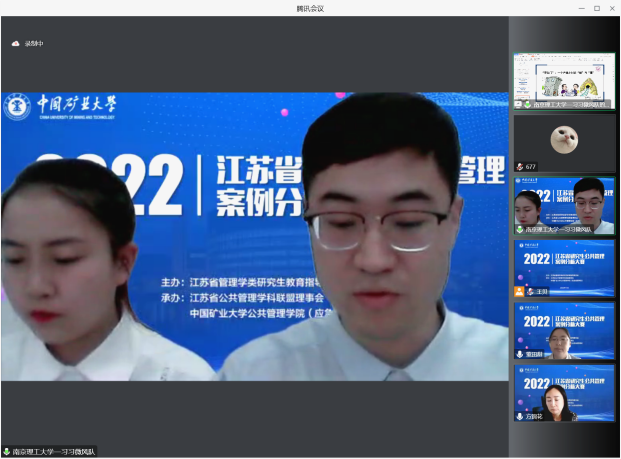Select the shared screen thumbnail at the top of the sidebar

click(564, 78)
